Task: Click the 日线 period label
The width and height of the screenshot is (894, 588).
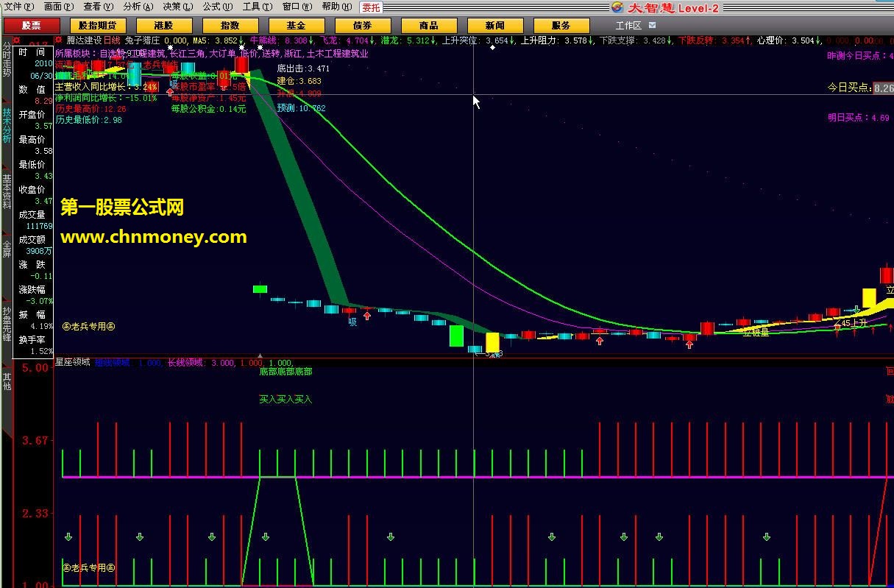Action: (112, 40)
